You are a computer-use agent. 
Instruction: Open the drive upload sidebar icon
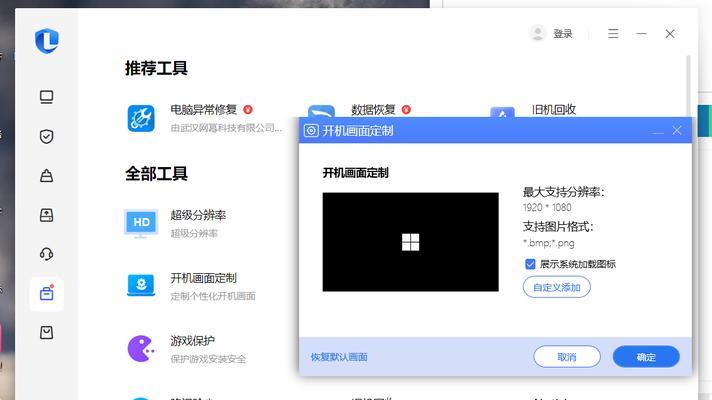[x=46, y=215]
